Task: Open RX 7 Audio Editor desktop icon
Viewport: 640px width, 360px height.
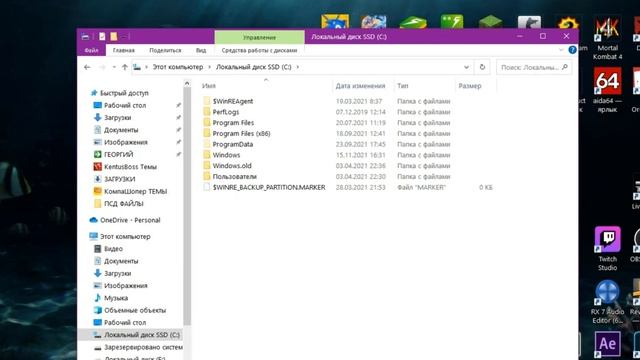Action: click(607, 302)
